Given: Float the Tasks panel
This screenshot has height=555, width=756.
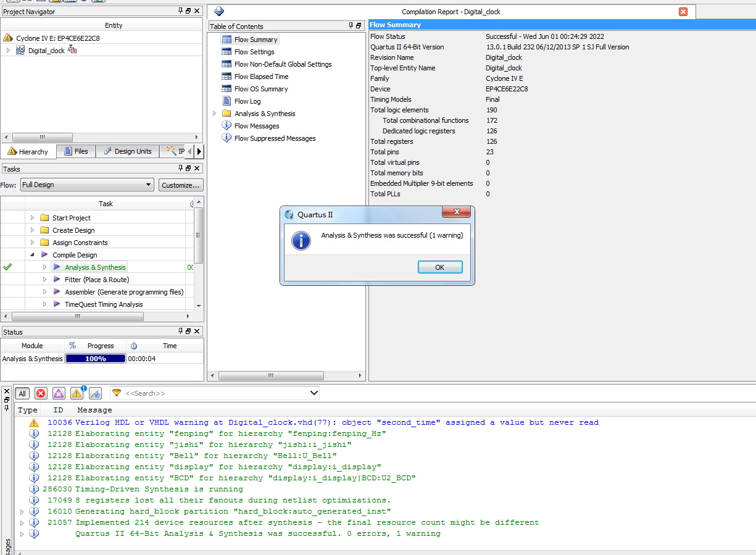Looking at the screenshot, I should point(189,169).
